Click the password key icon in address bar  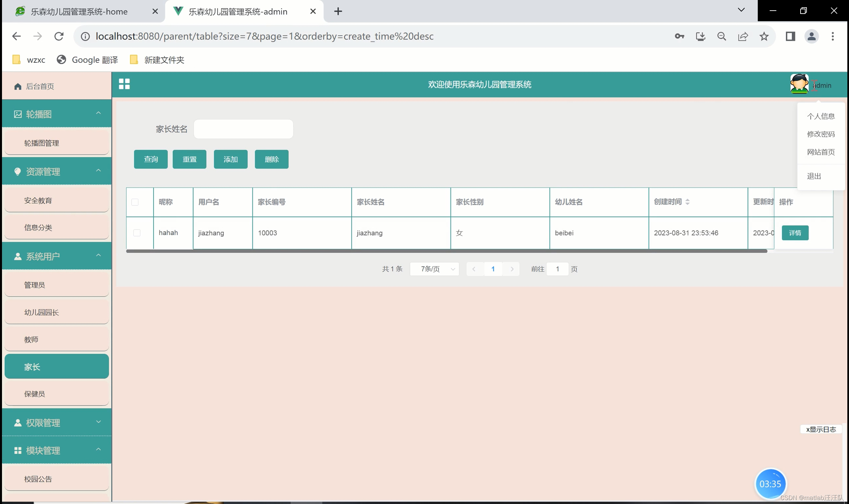coord(679,36)
